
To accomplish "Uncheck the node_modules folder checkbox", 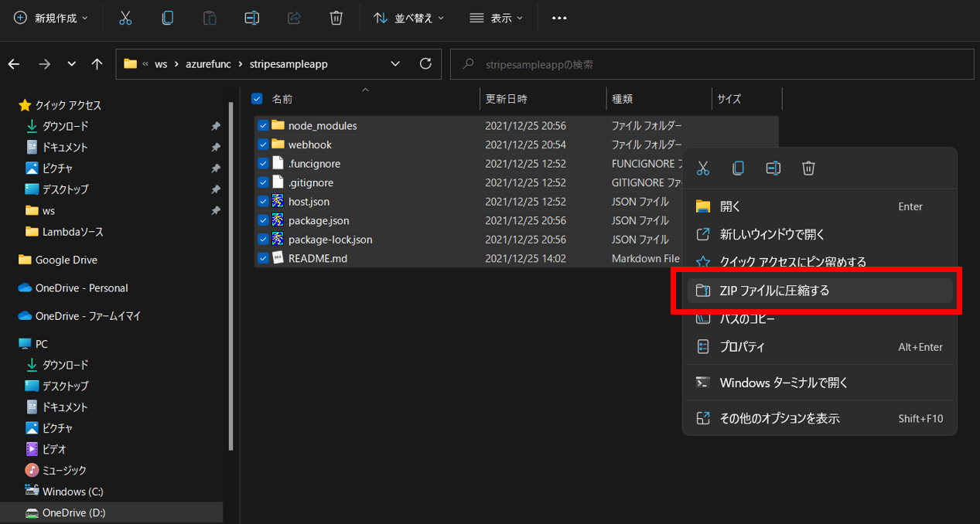I will tap(263, 125).
